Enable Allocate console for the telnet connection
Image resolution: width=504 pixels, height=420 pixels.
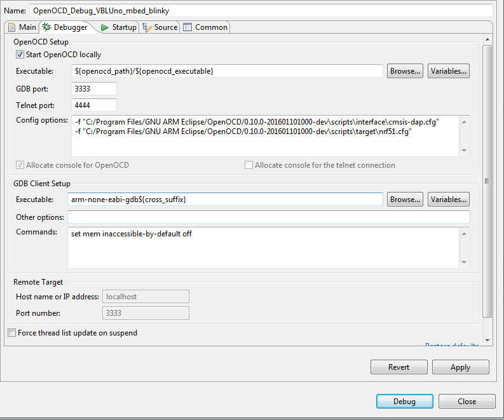[249, 165]
